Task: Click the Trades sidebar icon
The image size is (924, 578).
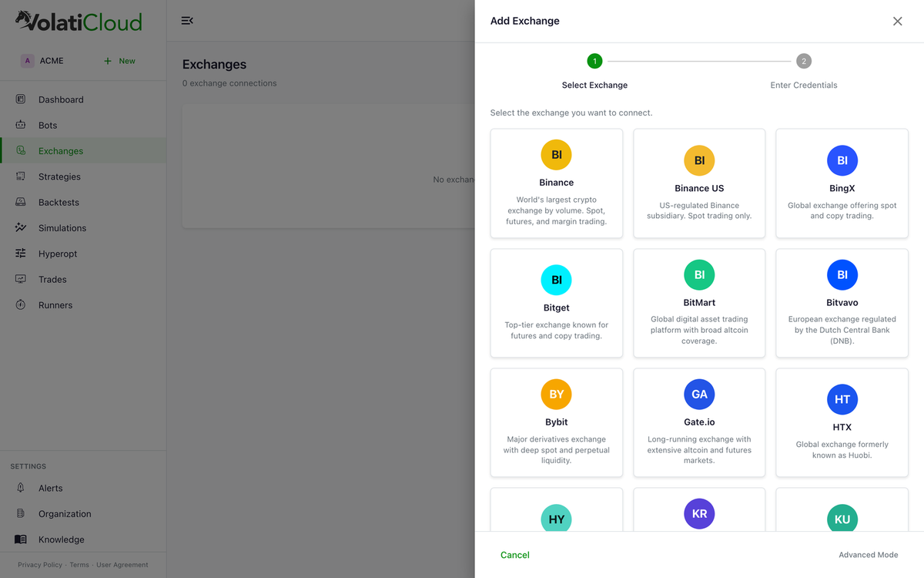Action: tap(21, 279)
